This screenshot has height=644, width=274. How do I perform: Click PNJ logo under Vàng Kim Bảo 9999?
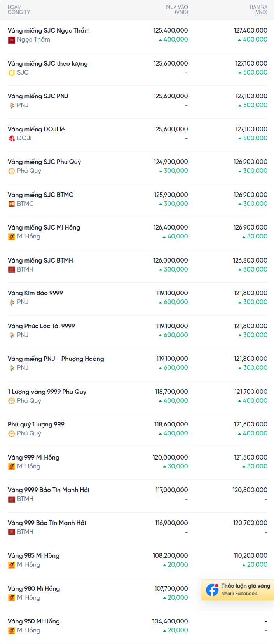[x=12, y=302]
